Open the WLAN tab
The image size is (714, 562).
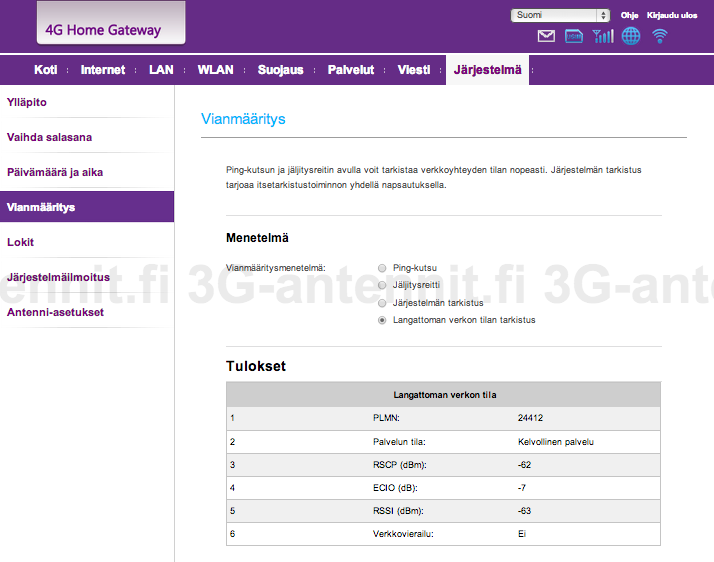[215, 70]
